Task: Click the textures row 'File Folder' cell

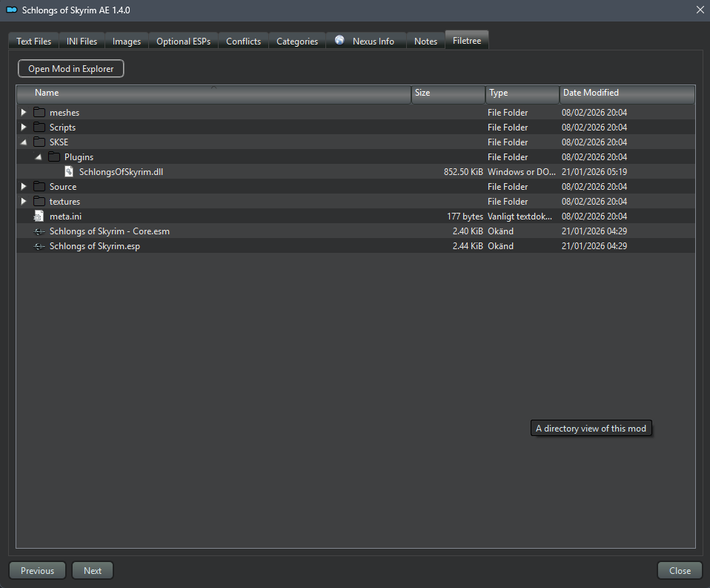Action: coord(508,202)
